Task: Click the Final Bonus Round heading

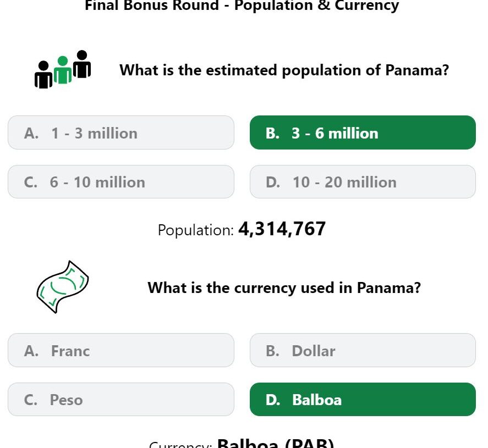Action: click(242, 5)
